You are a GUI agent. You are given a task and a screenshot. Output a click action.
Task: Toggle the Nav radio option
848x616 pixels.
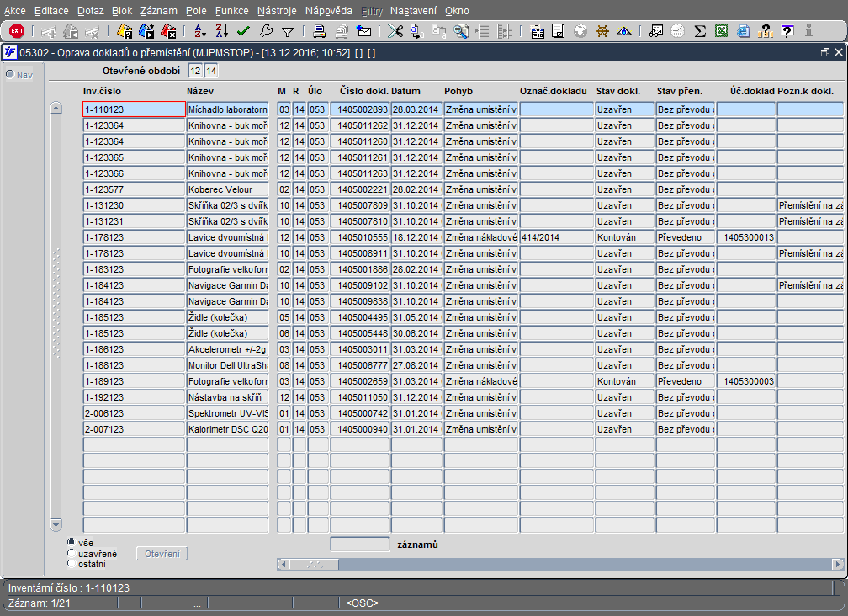click(x=10, y=74)
